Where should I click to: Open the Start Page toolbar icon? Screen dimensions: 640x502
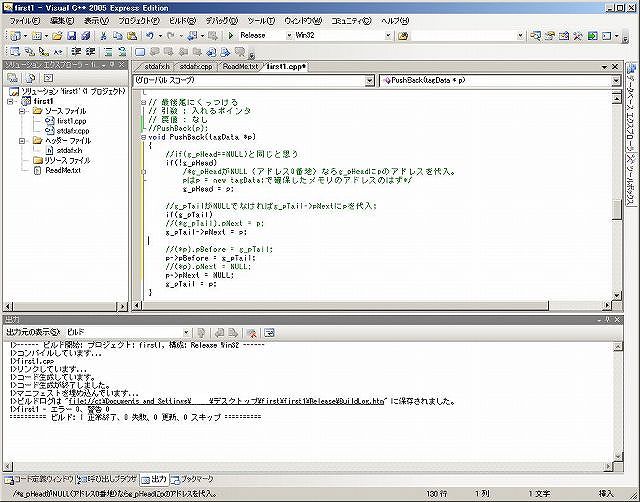tap(592, 36)
